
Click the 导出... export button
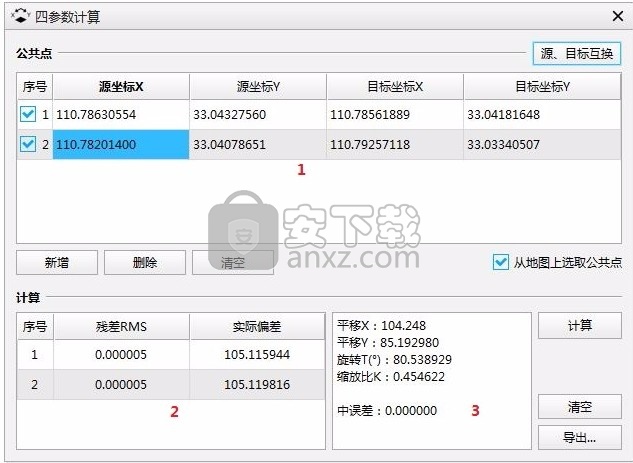[x=580, y=437]
